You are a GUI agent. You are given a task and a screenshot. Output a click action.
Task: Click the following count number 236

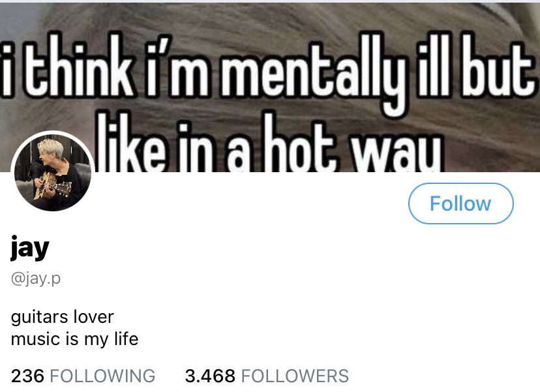pyautogui.click(x=27, y=376)
